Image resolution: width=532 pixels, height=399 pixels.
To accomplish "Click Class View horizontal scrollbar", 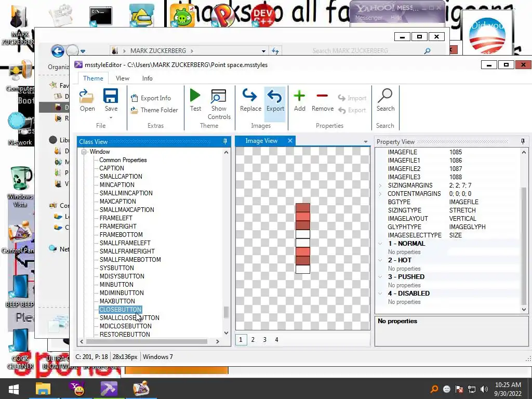I will (147, 341).
